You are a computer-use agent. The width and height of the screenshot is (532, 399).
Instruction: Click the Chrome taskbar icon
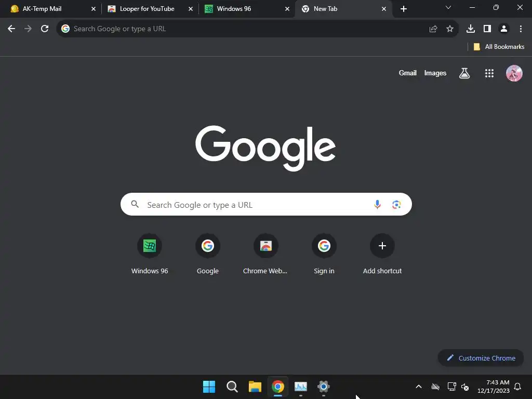coord(278,387)
